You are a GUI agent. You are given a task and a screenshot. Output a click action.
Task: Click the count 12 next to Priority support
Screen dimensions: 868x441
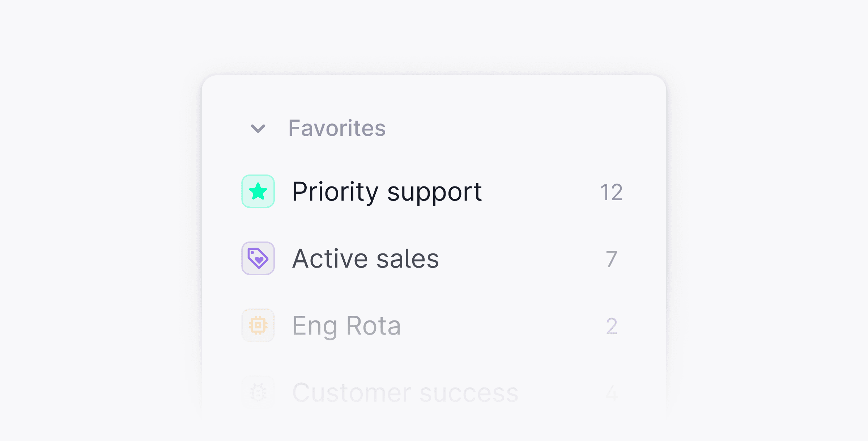[x=611, y=192]
